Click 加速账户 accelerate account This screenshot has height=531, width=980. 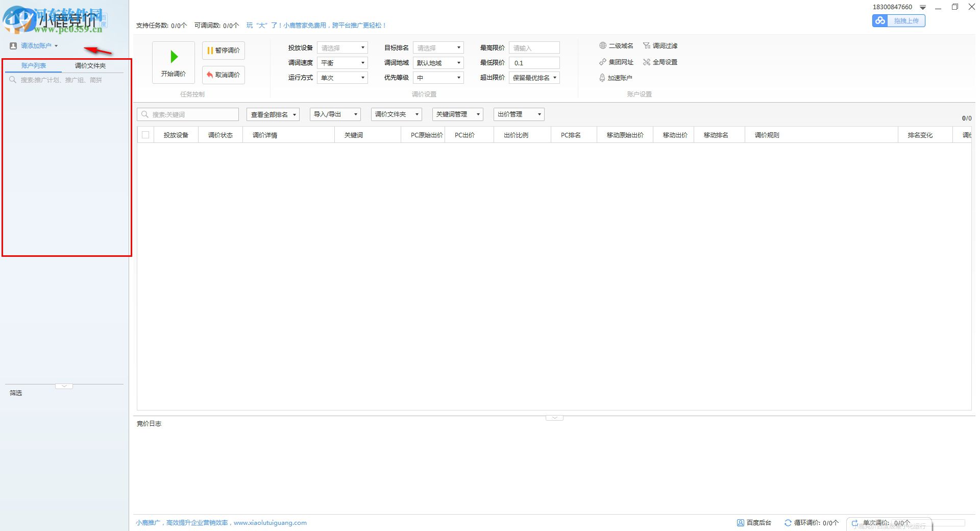tap(616, 78)
